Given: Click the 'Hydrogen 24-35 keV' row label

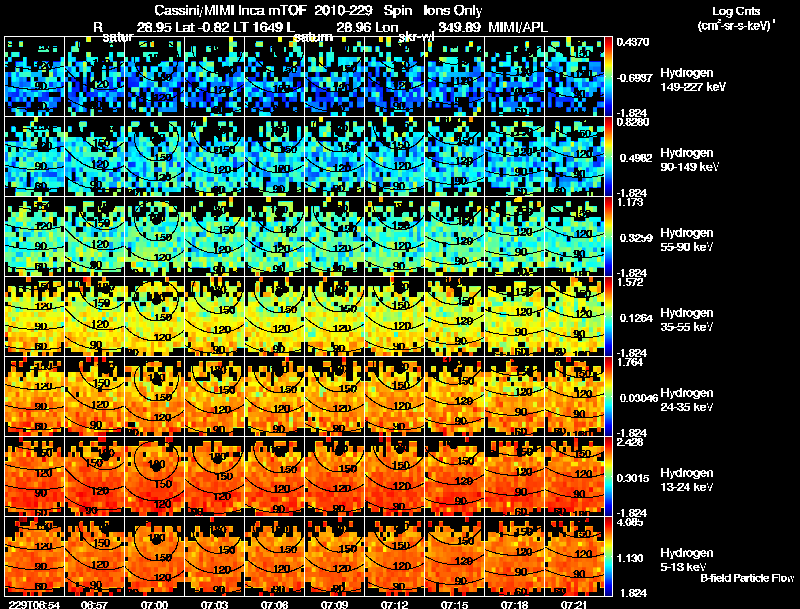Looking at the screenshot, I should pyautogui.click(x=687, y=399).
